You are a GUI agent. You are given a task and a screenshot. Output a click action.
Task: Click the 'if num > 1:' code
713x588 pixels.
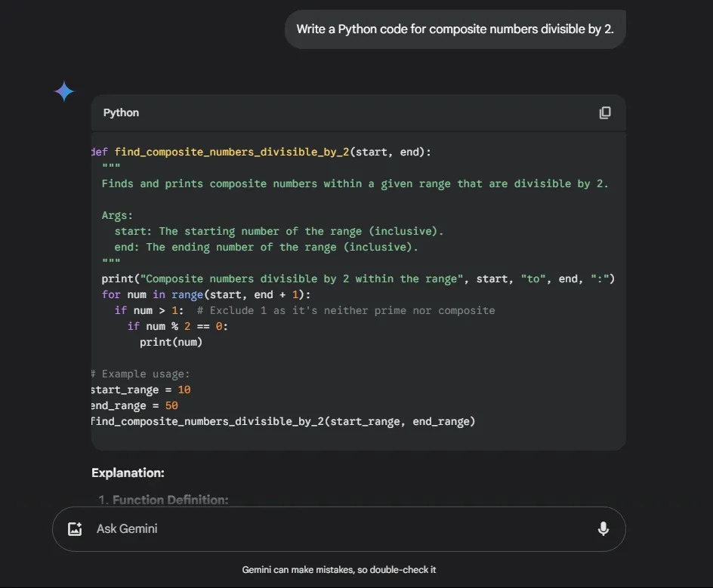149,310
